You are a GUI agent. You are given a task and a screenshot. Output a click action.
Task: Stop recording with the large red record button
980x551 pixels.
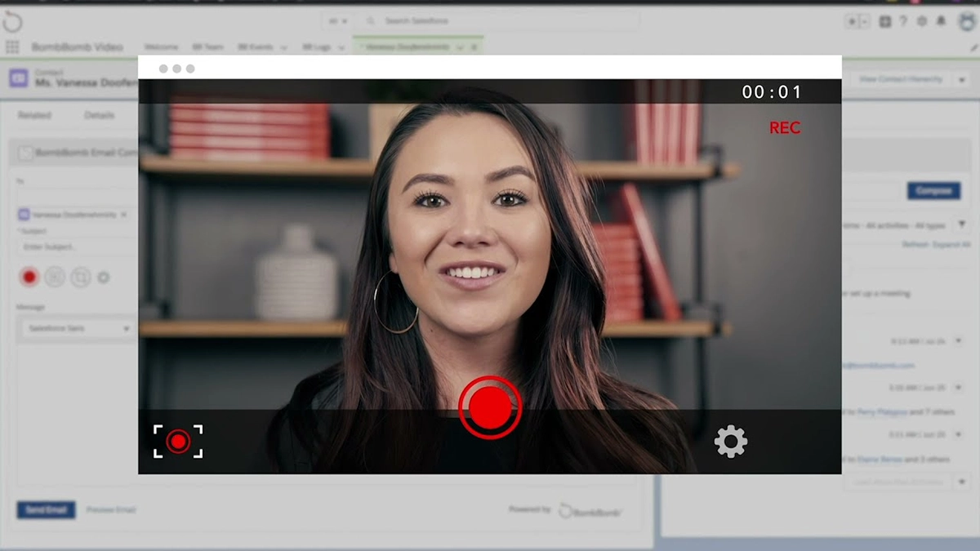pyautogui.click(x=490, y=407)
